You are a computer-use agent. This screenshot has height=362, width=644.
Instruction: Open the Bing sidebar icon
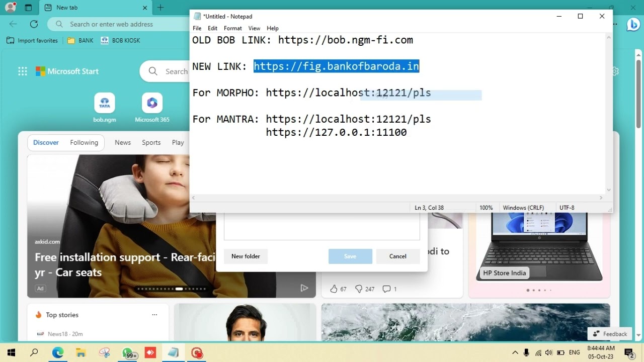[x=633, y=24]
